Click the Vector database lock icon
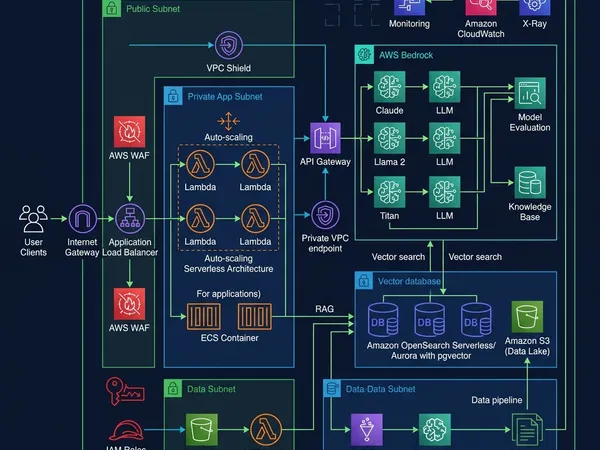Screen dimensions: 600x450 [x=364, y=281]
